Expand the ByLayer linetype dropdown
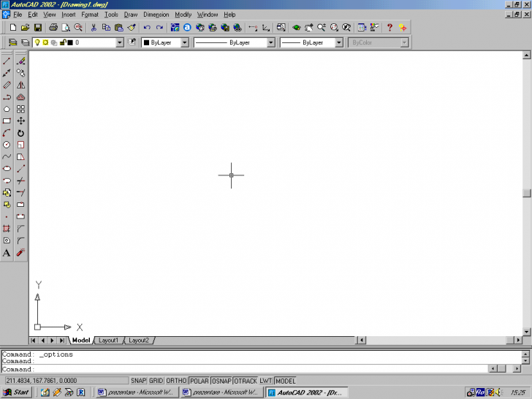 tap(270, 42)
